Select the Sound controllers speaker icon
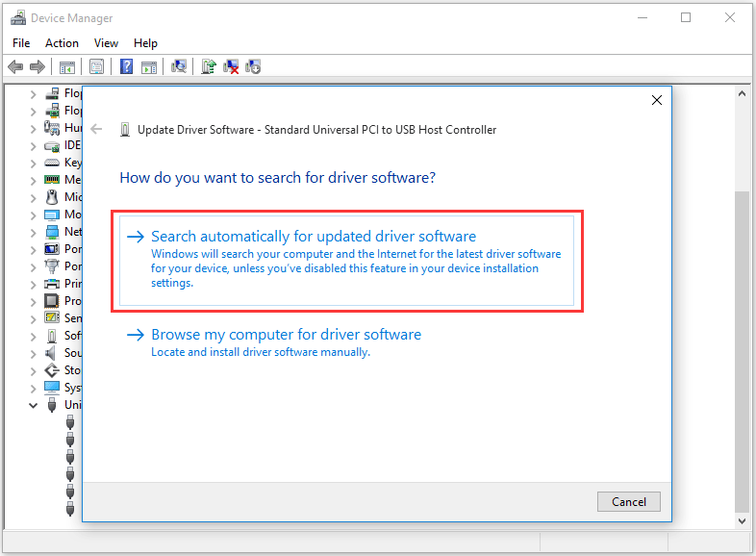The image size is (756, 556). 51,353
